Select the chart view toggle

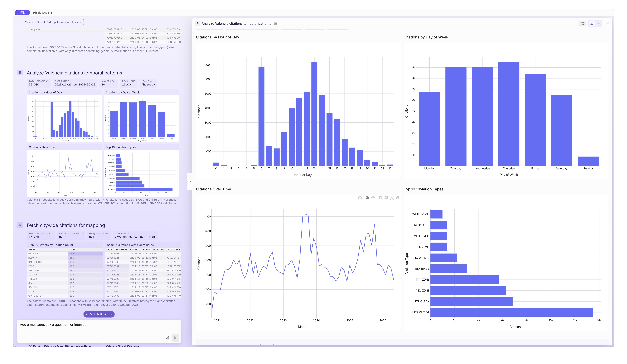(x=592, y=24)
